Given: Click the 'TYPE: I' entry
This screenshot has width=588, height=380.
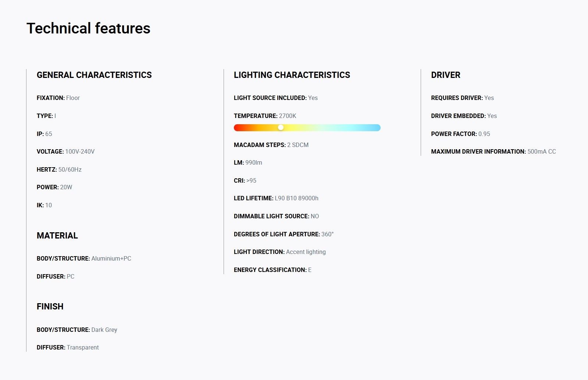Looking at the screenshot, I should (46, 116).
